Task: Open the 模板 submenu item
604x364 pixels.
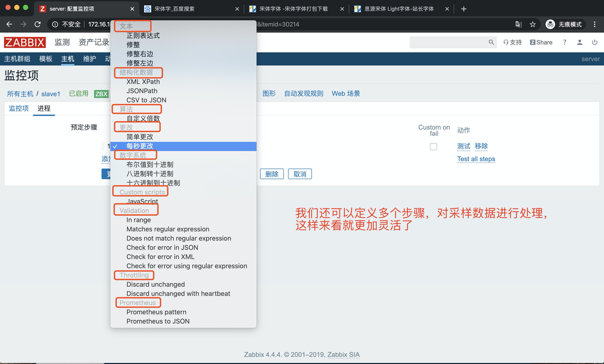Action: [46, 59]
